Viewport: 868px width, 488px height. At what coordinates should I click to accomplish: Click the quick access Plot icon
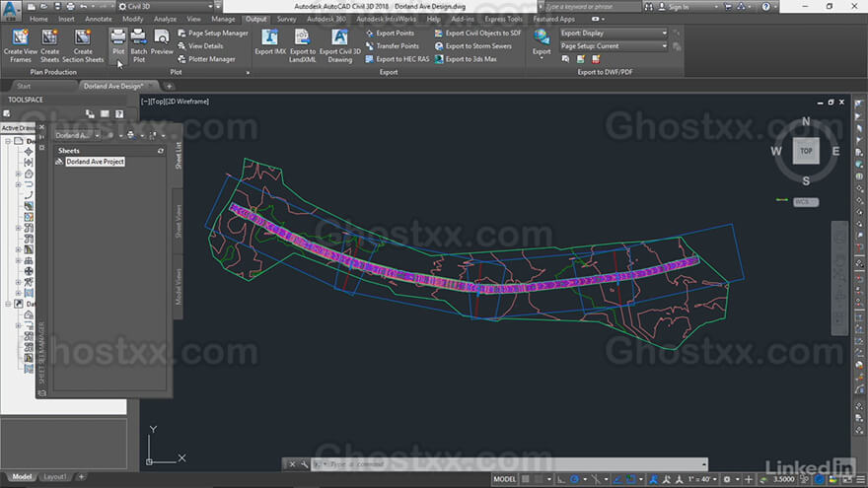coord(70,7)
